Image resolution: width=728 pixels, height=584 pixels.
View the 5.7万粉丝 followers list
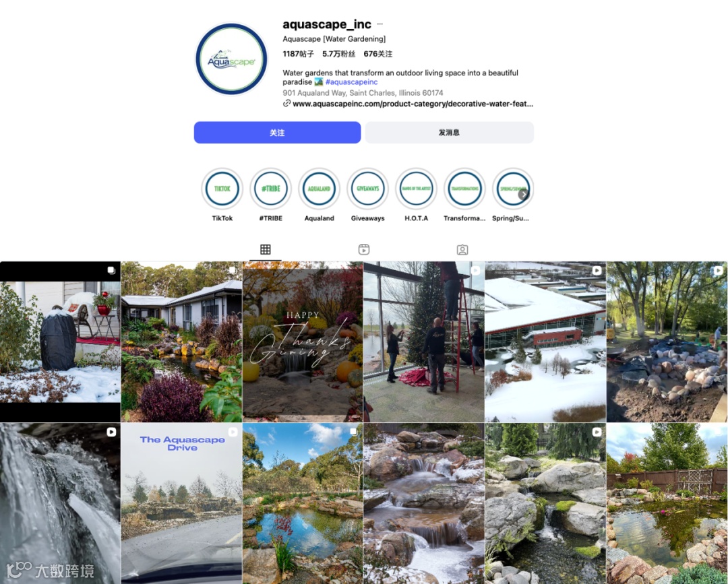(339, 54)
